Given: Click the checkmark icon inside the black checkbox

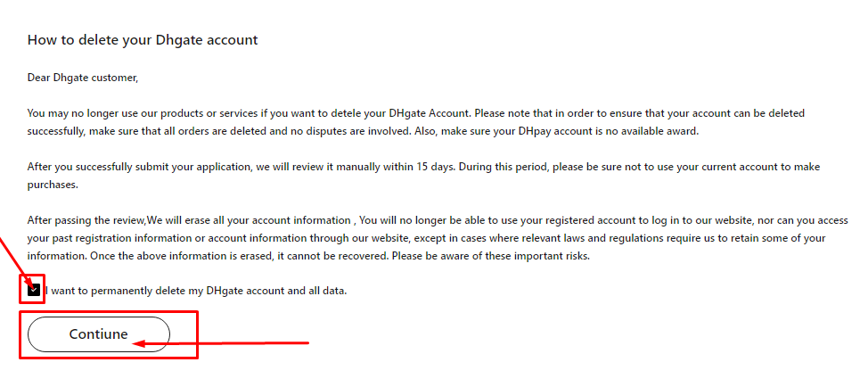Looking at the screenshot, I should (34, 290).
